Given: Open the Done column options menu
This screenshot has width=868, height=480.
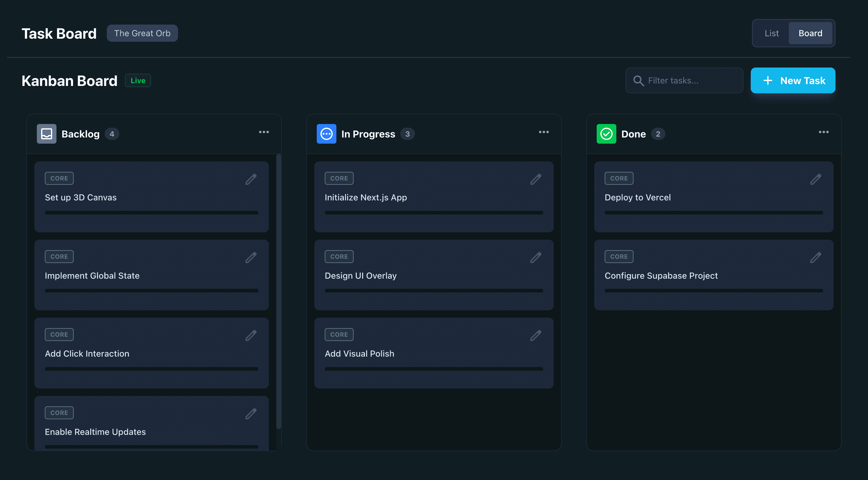Looking at the screenshot, I should click(x=823, y=132).
